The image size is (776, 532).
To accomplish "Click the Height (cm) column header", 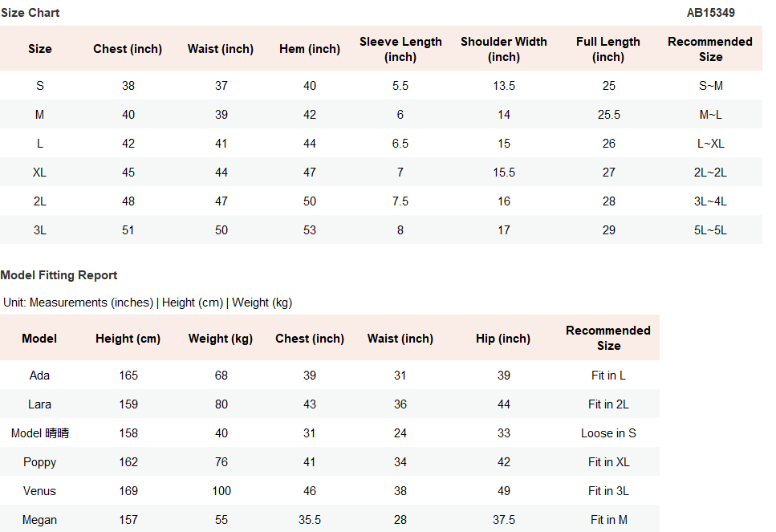I will [x=128, y=339].
